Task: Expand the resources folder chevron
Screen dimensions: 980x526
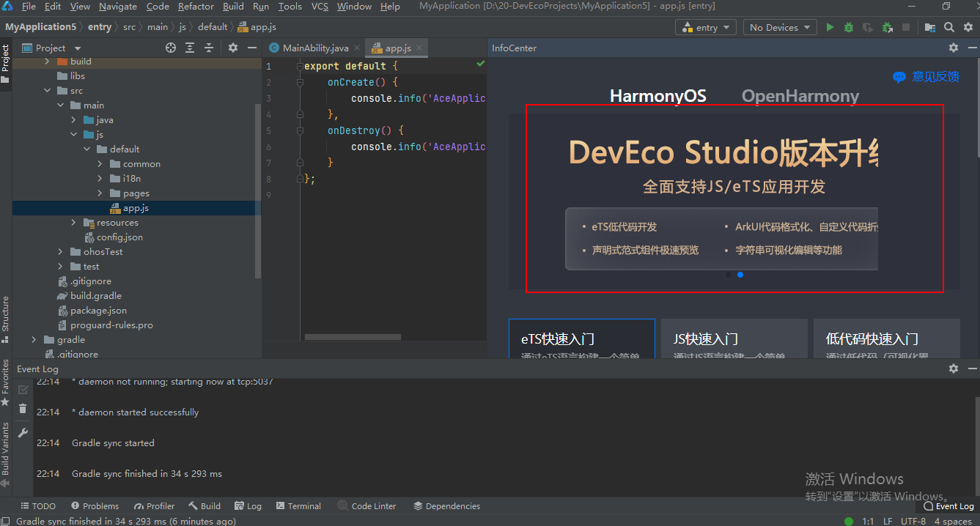Action: (x=74, y=223)
